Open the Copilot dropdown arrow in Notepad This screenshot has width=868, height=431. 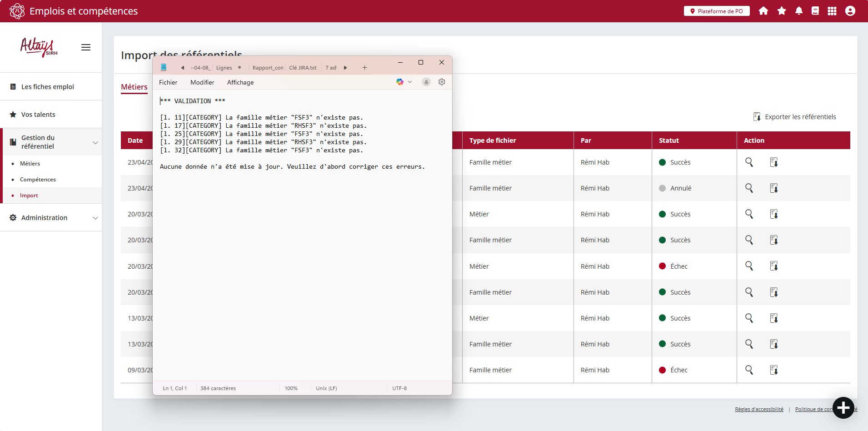click(410, 82)
